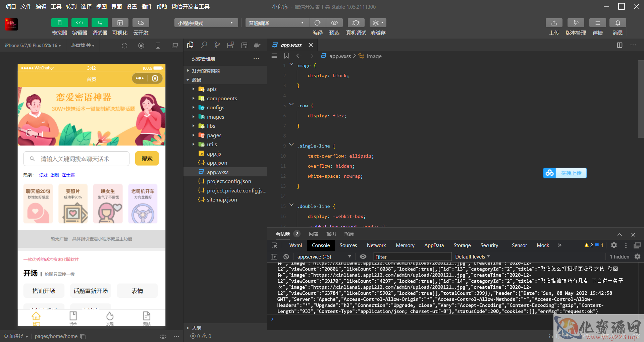Toggle the simulator device frame icon

[x=158, y=46]
